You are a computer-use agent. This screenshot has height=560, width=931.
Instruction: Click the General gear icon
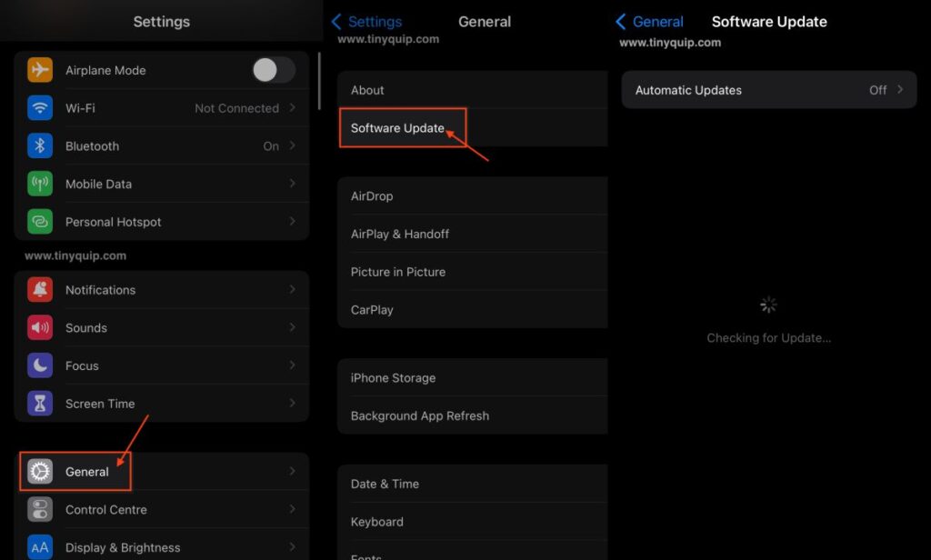point(40,471)
